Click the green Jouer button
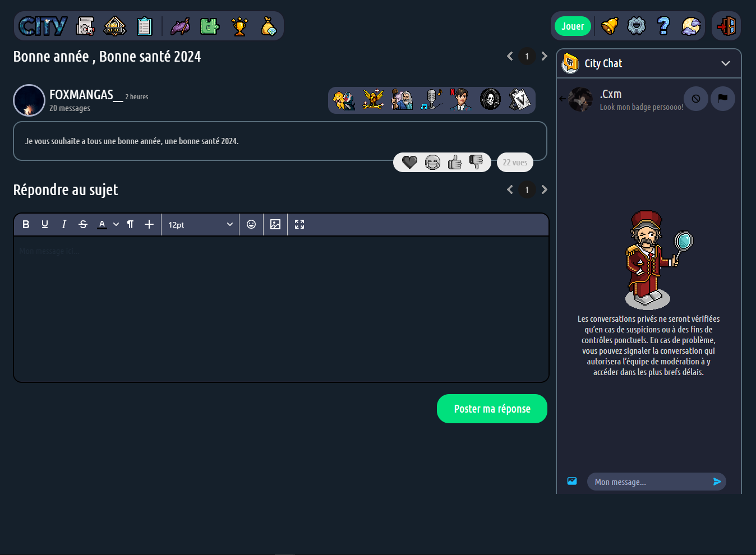The image size is (756, 555). point(573,26)
